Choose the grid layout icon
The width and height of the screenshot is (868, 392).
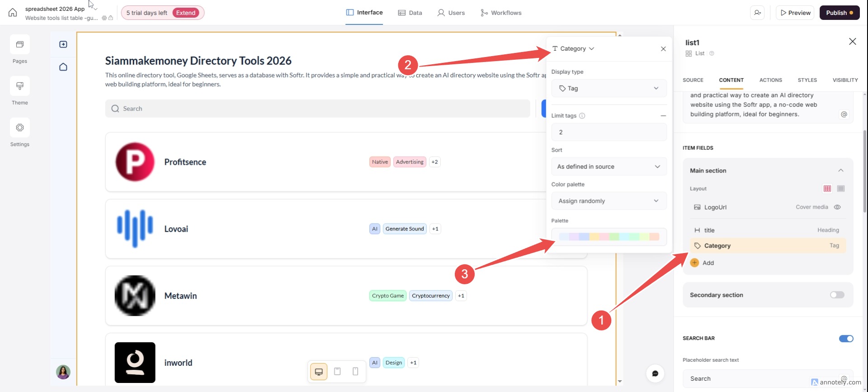click(827, 189)
